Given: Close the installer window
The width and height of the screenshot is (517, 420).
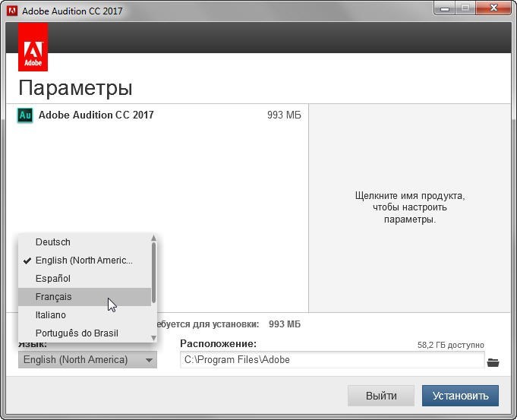Looking at the screenshot, I should [493, 8].
